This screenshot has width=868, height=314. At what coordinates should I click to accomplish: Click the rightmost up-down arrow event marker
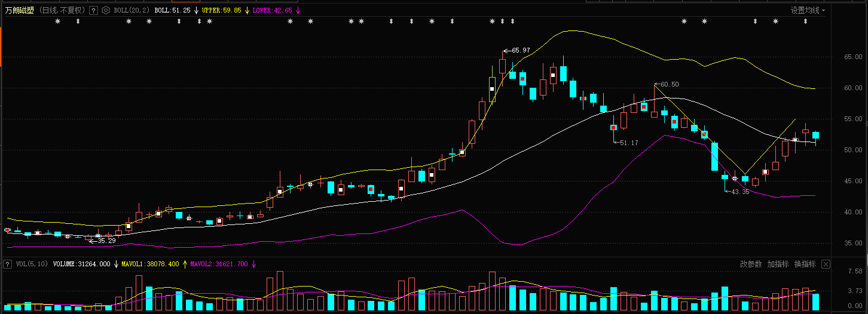pos(806,21)
